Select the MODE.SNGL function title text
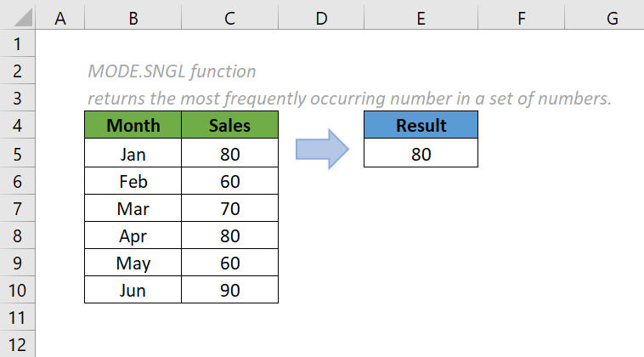Image resolution: width=644 pixels, height=357 pixels. point(172,71)
